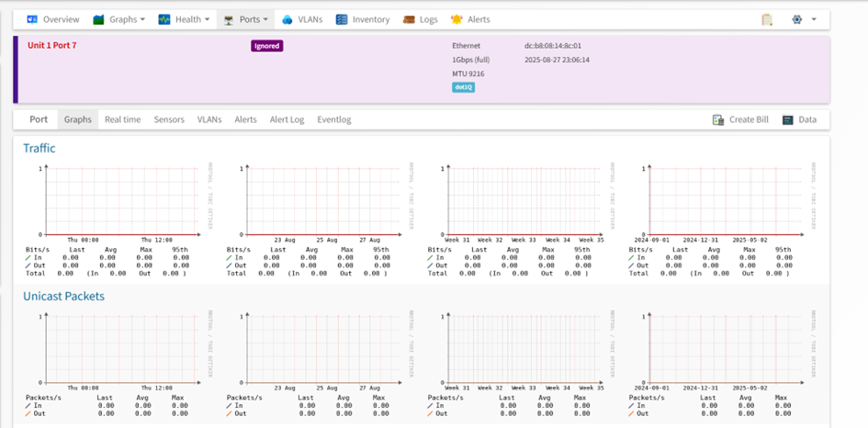Open the settings gear dropdown at top right
Image resolution: width=868 pixels, height=428 pixels.
click(803, 19)
